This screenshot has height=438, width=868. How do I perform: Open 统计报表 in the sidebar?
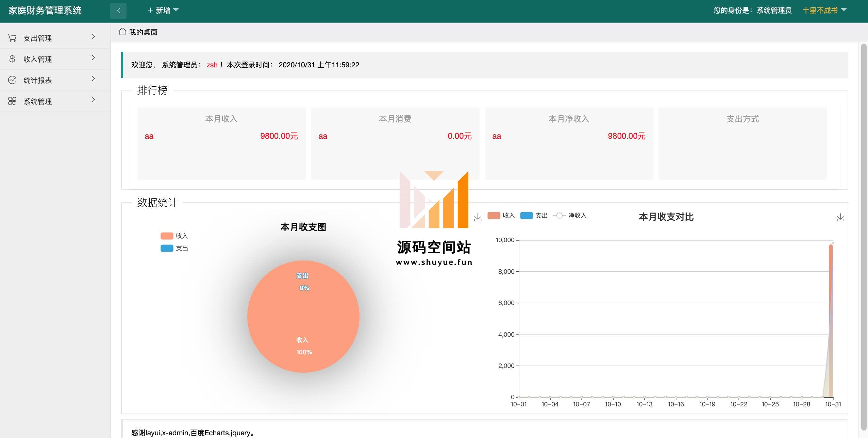tap(55, 80)
